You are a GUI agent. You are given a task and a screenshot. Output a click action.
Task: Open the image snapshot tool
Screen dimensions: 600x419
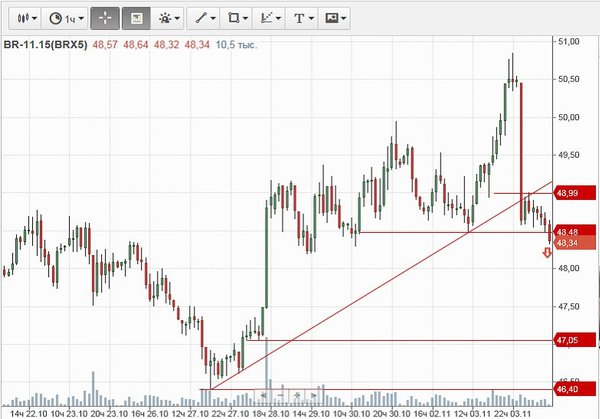point(337,18)
